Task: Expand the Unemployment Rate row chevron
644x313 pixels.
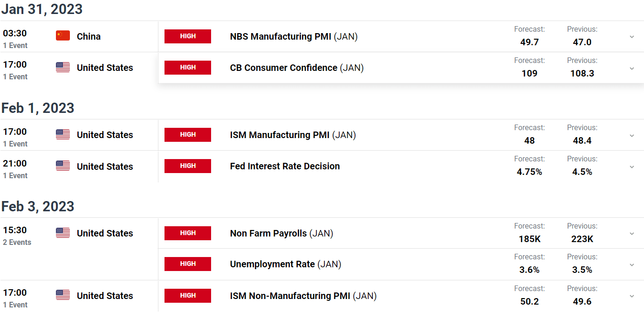Action: [632, 264]
